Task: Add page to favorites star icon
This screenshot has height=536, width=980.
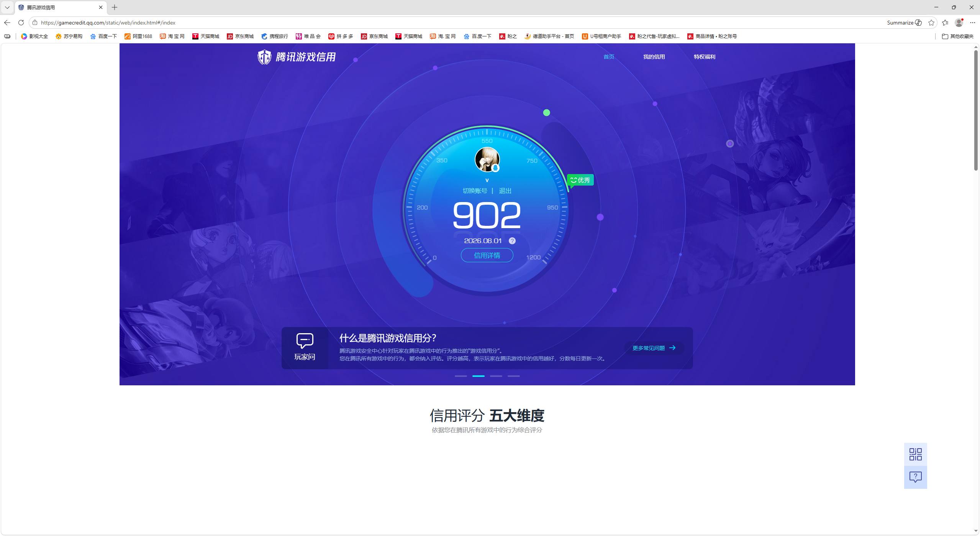Action: coord(931,23)
